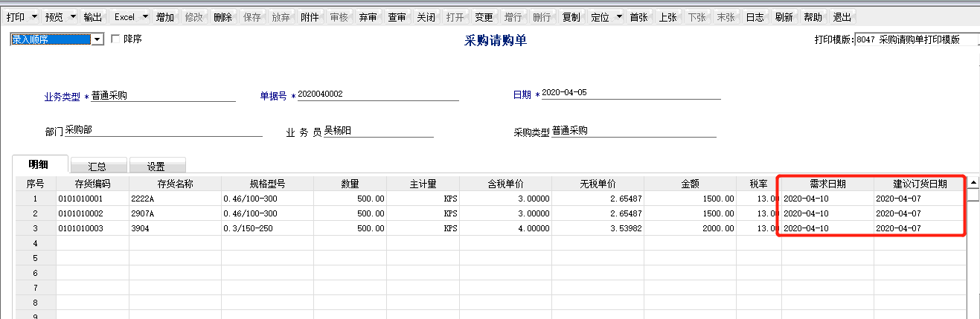The height and width of the screenshot is (319, 980).
Task: Click the 3.53982 tax-exclusive price cell
Action: 598,228
